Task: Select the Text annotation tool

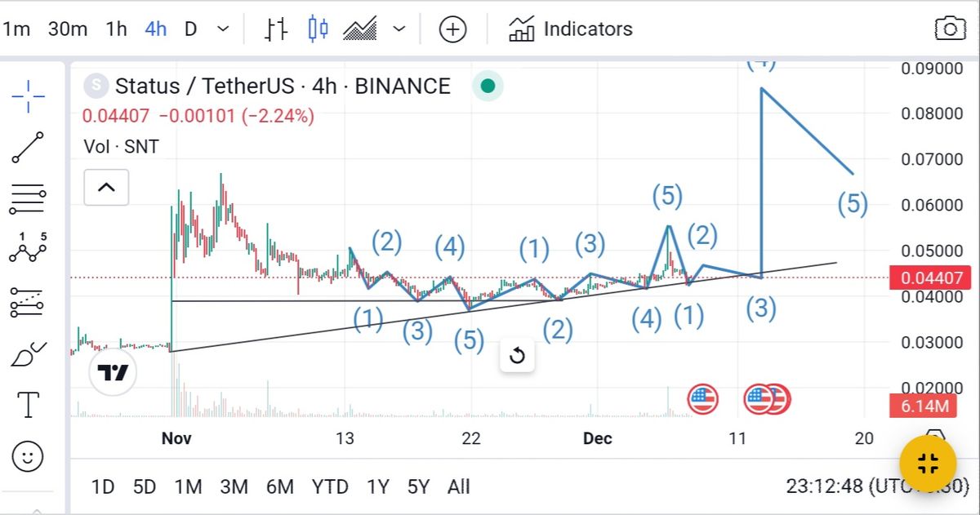Action: click(29, 405)
